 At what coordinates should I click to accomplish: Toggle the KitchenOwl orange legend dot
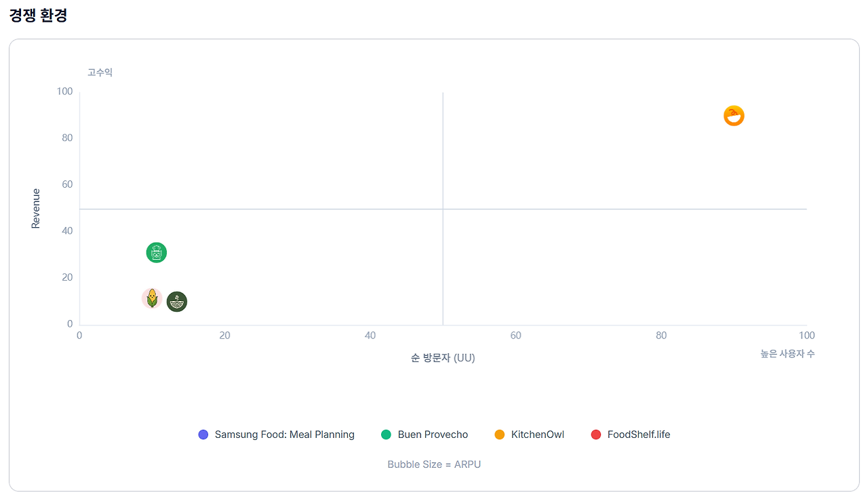pyautogui.click(x=500, y=435)
